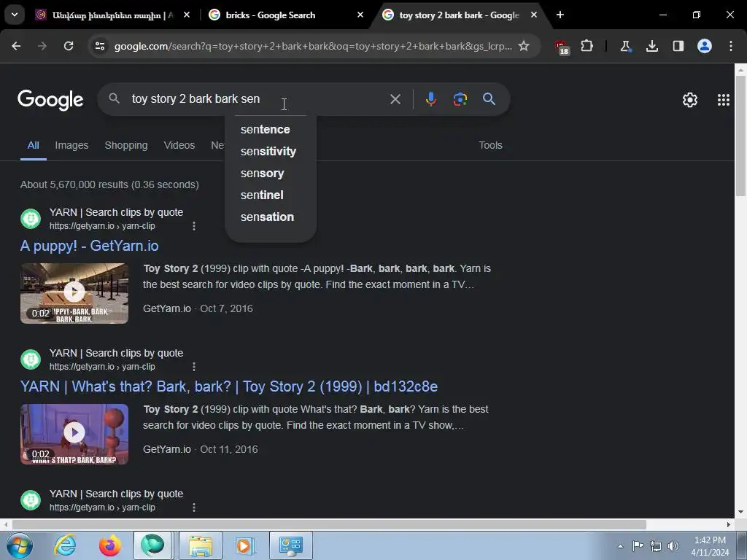747x560 pixels.
Task: Go forward with the forward arrow
Action: pyautogui.click(x=42, y=46)
